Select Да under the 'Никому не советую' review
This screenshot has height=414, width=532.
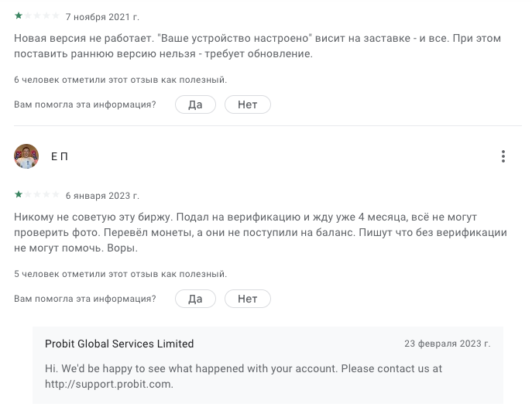(x=195, y=299)
